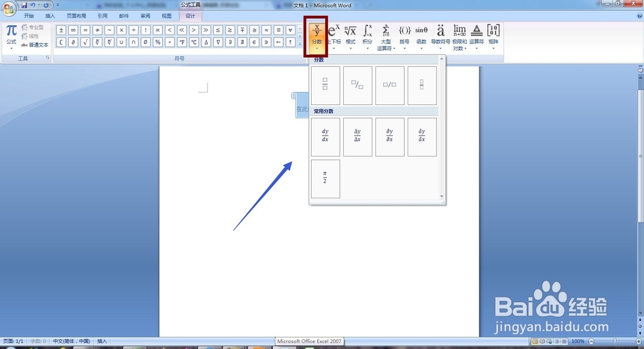Insert the increment Δ symbol

[206, 42]
